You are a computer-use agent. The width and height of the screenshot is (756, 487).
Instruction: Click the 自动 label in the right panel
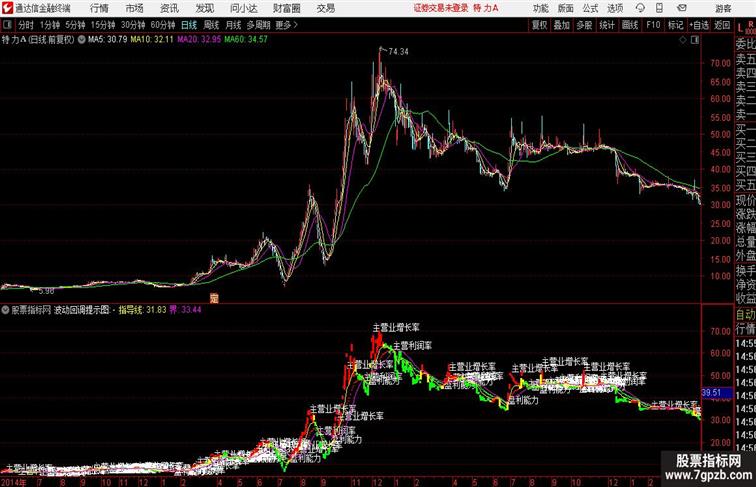745,314
